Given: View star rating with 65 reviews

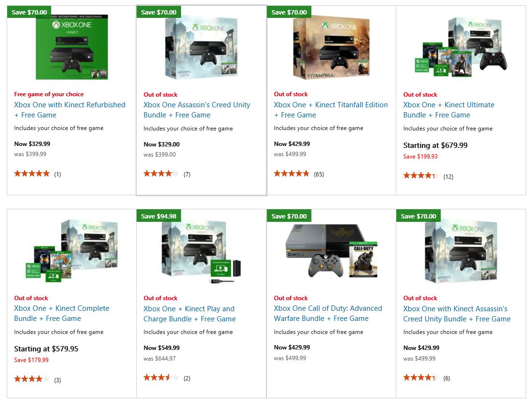Looking at the screenshot, I should [x=298, y=174].
